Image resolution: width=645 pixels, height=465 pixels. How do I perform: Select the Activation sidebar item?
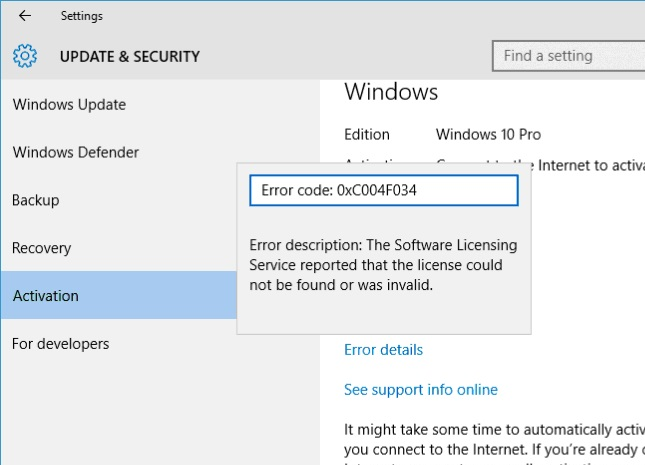tap(45, 296)
